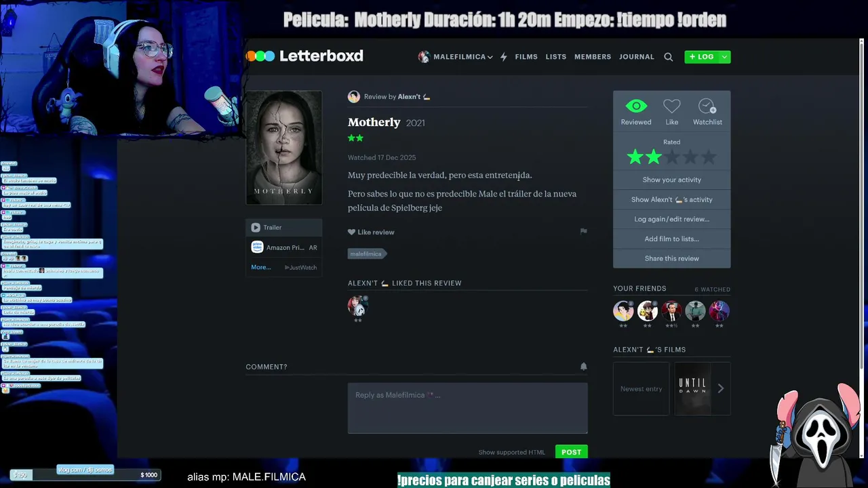Open the Alexn't reviewer name link

pyautogui.click(x=414, y=97)
